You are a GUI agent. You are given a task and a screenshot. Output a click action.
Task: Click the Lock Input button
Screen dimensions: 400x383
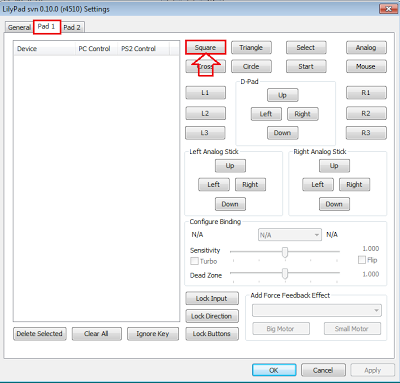[212, 298]
